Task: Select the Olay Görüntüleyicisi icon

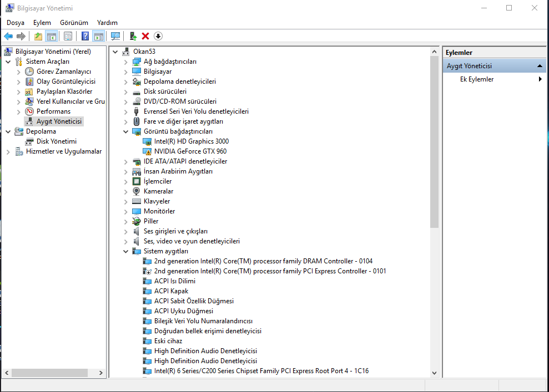Action: coord(29,82)
